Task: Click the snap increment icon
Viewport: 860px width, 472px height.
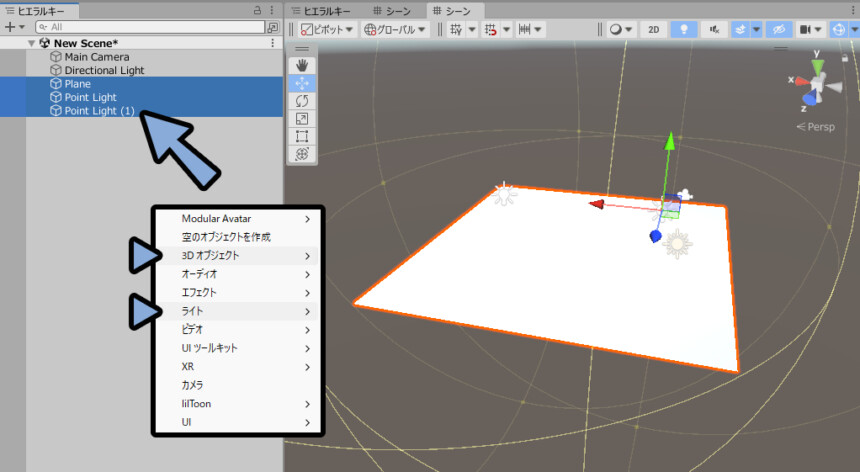Action: (525, 29)
